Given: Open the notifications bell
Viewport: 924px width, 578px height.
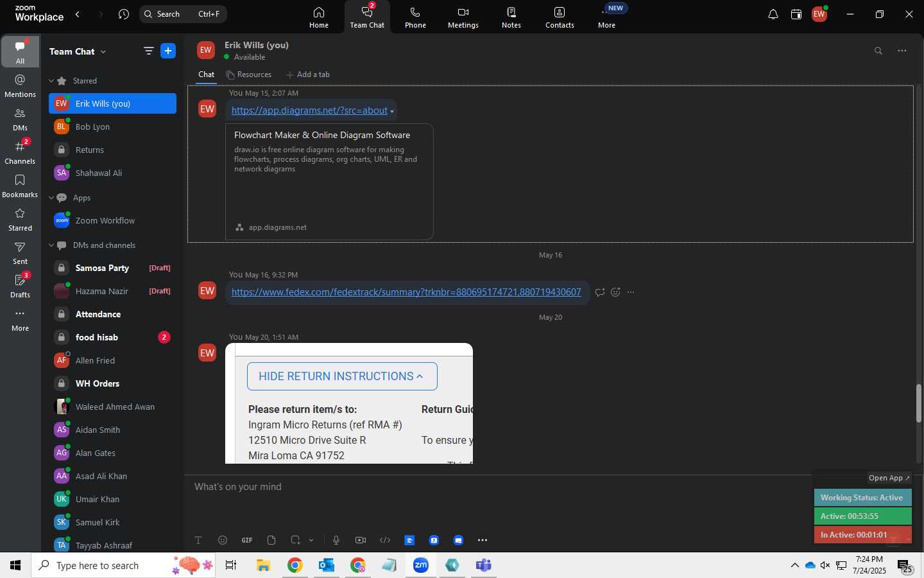Looking at the screenshot, I should tap(773, 14).
